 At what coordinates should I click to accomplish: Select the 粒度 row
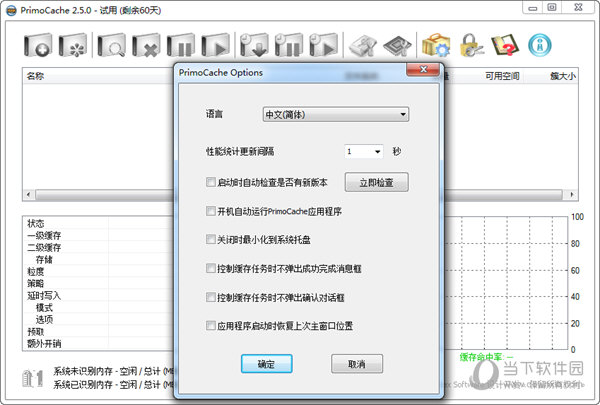click(x=98, y=271)
